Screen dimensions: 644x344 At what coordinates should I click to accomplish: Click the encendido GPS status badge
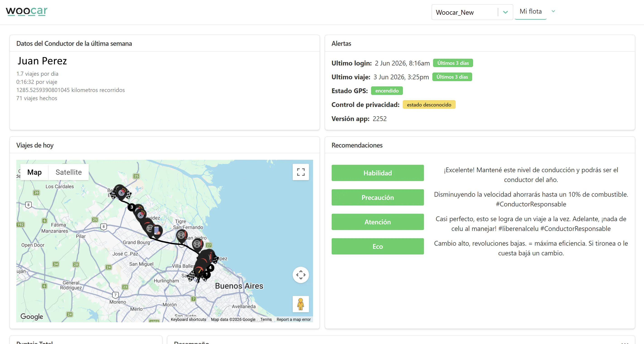pos(387,91)
